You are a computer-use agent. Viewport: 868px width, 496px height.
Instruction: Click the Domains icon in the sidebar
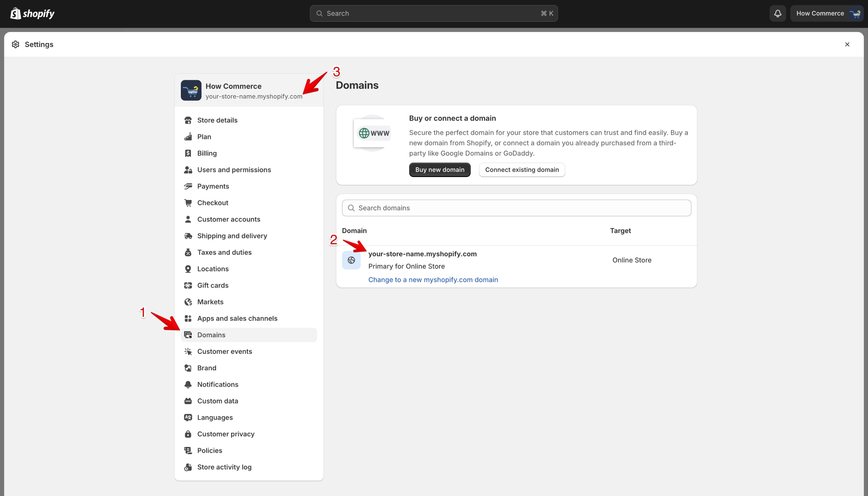point(188,335)
